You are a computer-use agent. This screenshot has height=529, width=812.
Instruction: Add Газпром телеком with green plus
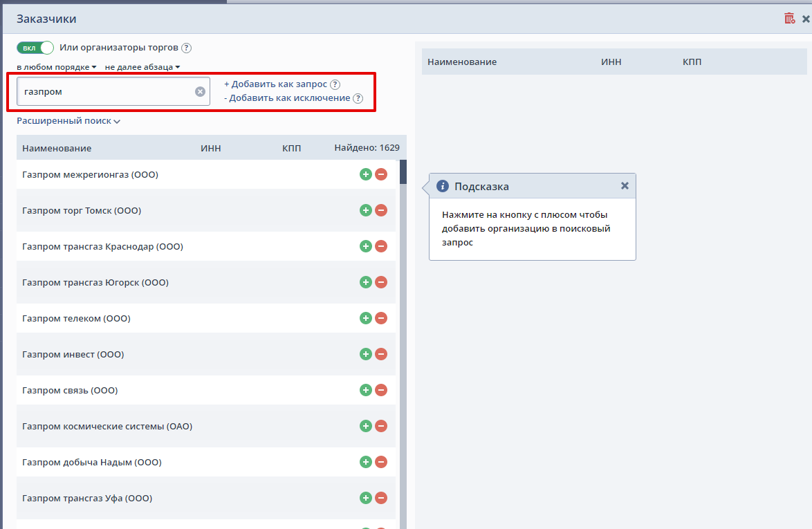click(x=366, y=318)
